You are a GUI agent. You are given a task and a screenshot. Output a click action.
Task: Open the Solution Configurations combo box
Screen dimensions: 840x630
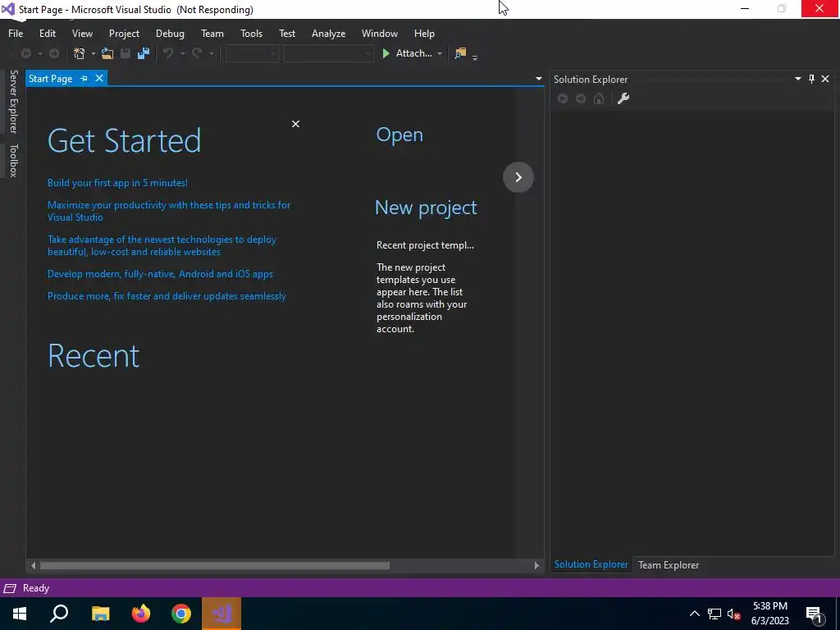252,53
